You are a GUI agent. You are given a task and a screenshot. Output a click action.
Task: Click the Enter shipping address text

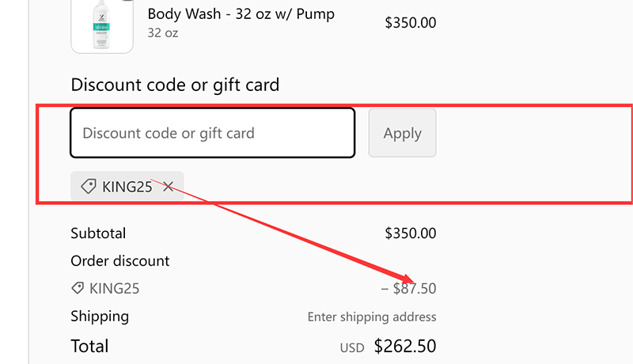pyautogui.click(x=372, y=317)
